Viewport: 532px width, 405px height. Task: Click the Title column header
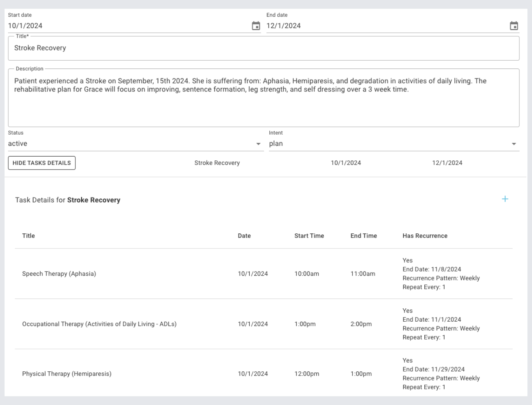coord(28,236)
